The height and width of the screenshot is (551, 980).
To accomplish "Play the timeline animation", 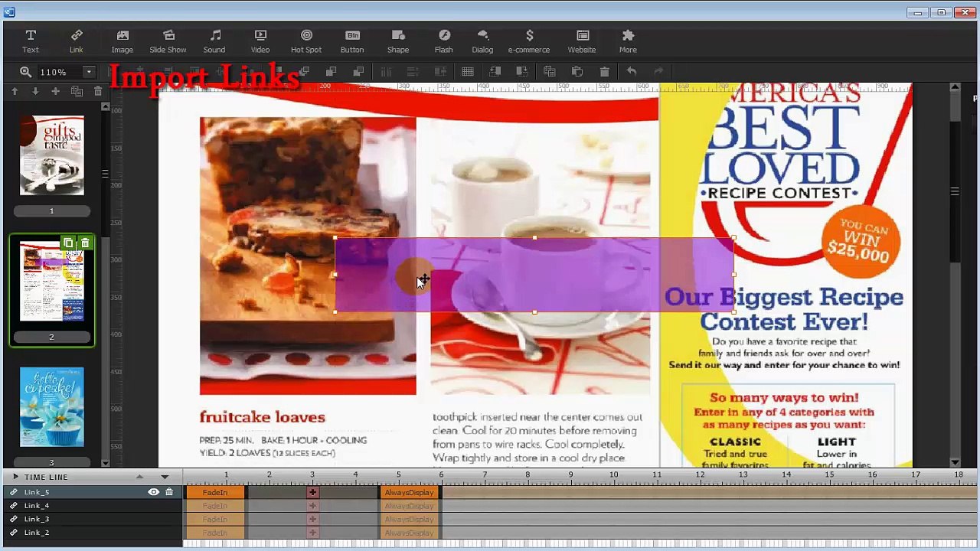I will (x=15, y=477).
